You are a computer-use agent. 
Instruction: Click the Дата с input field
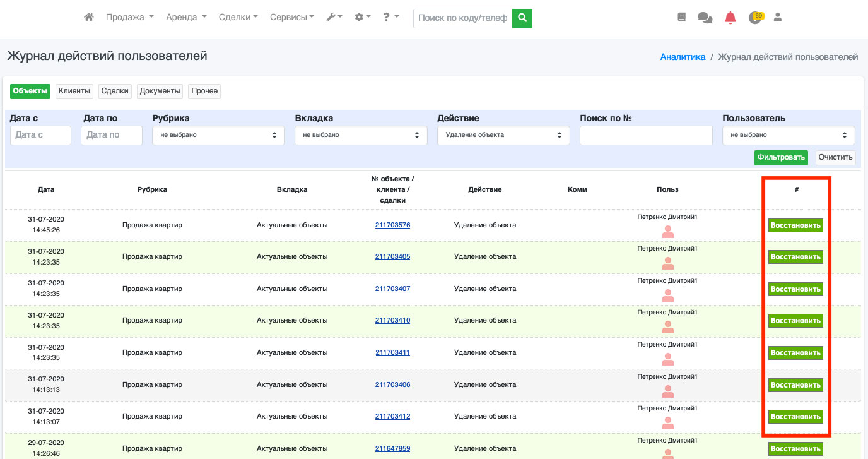click(x=40, y=135)
